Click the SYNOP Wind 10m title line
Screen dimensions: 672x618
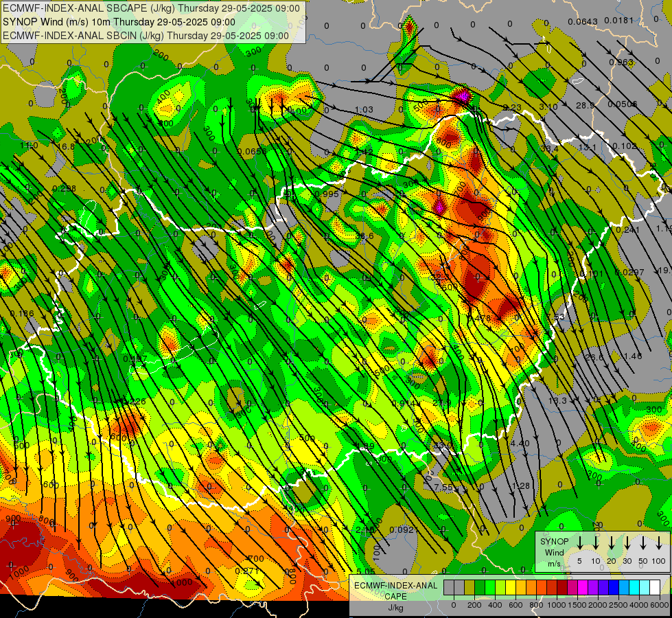tap(119, 22)
